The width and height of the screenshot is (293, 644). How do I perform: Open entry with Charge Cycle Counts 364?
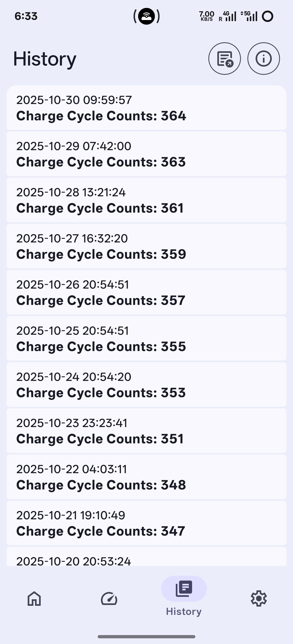click(x=146, y=108)
